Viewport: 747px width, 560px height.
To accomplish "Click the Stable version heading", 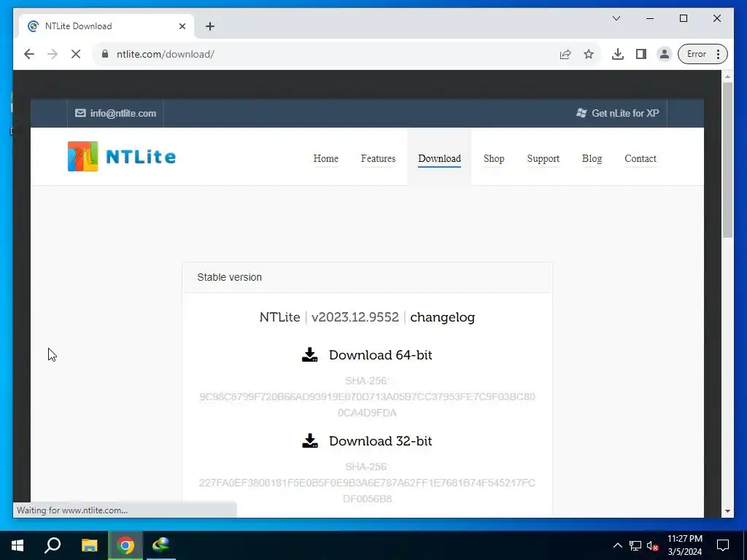I will coord(230,277).
